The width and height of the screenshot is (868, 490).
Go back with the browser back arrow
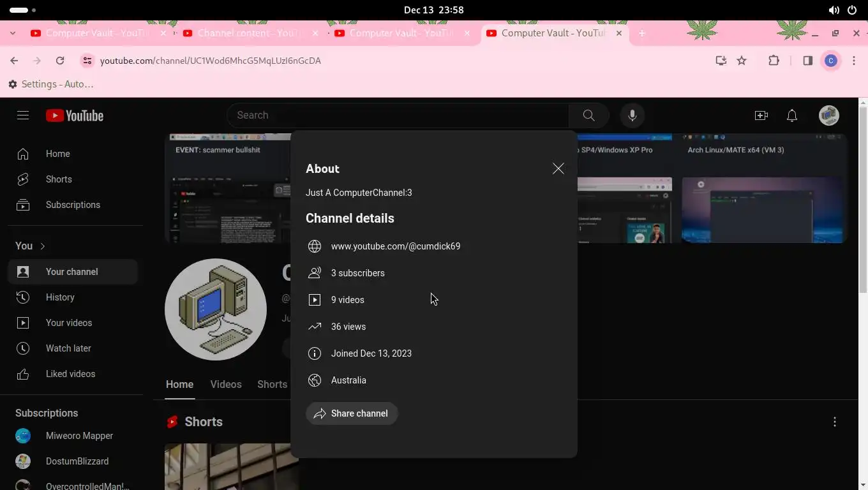14,61
